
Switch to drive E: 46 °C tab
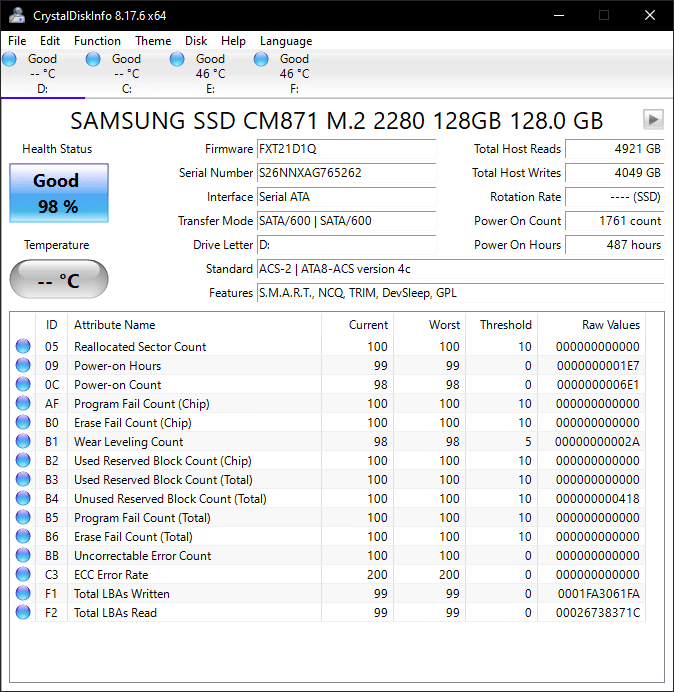click(x=210, y=74)
